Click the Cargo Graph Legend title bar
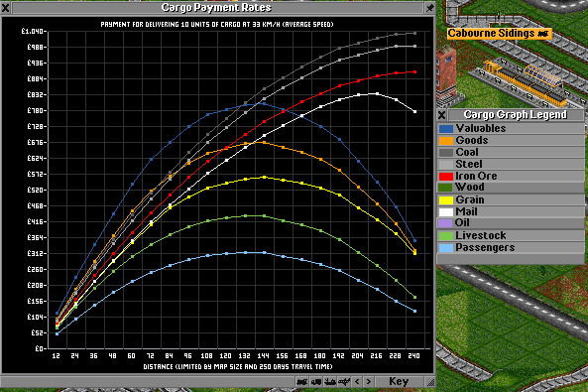Image resolution: width=588 pixels, height=392 pixels. [516, 115]
